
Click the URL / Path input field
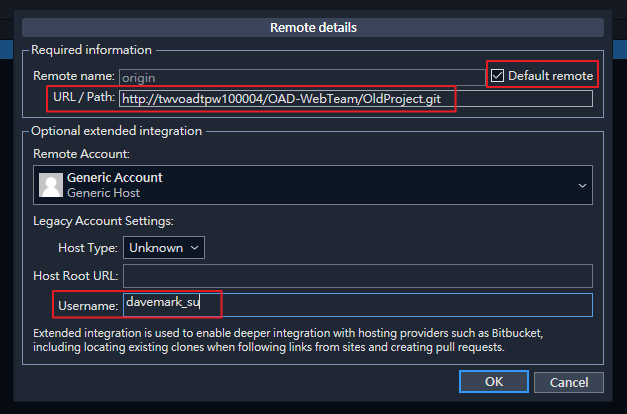tap(355, 99)
